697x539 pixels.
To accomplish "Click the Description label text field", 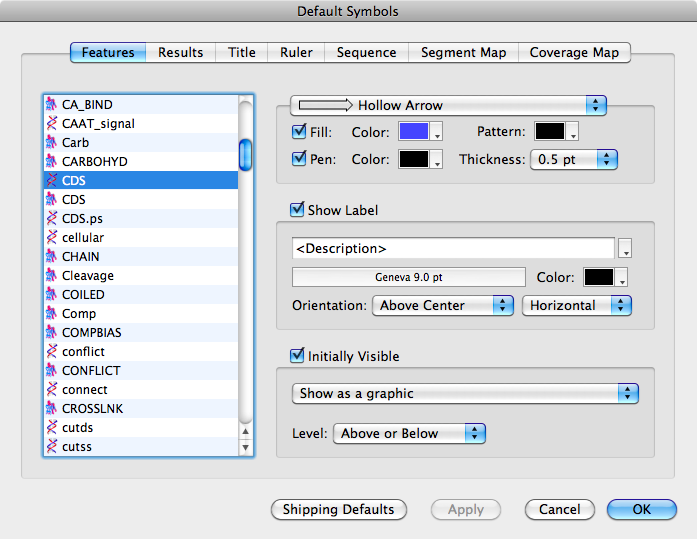I will pos(453,248).
